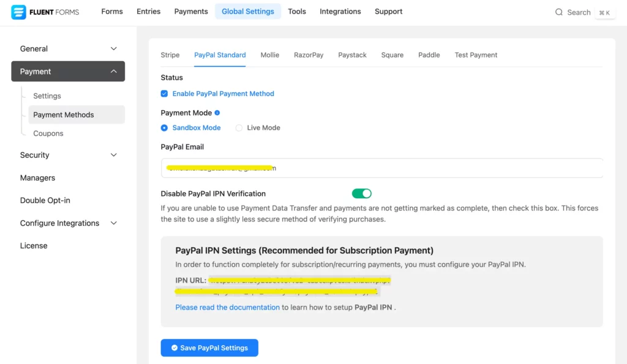The image size is (627, 364).
Task: Switch to the RazorPay tab
Action: [309, 55]
